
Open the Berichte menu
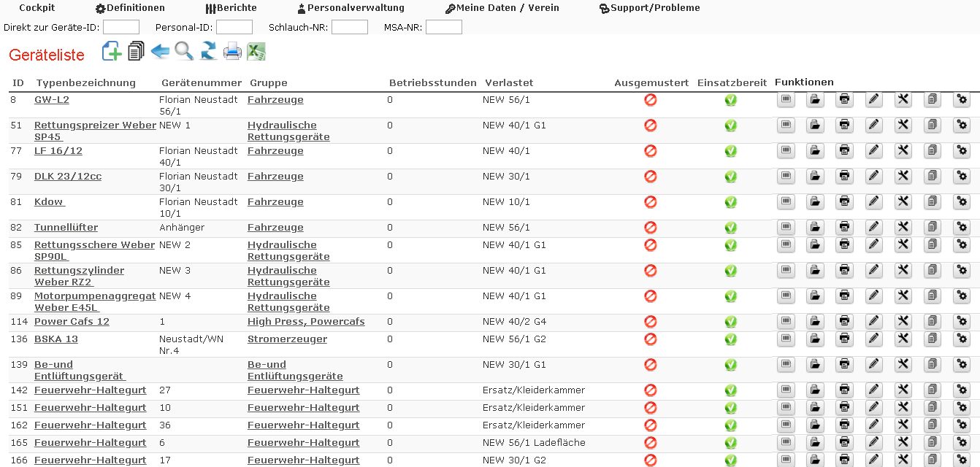coord(231,8)
